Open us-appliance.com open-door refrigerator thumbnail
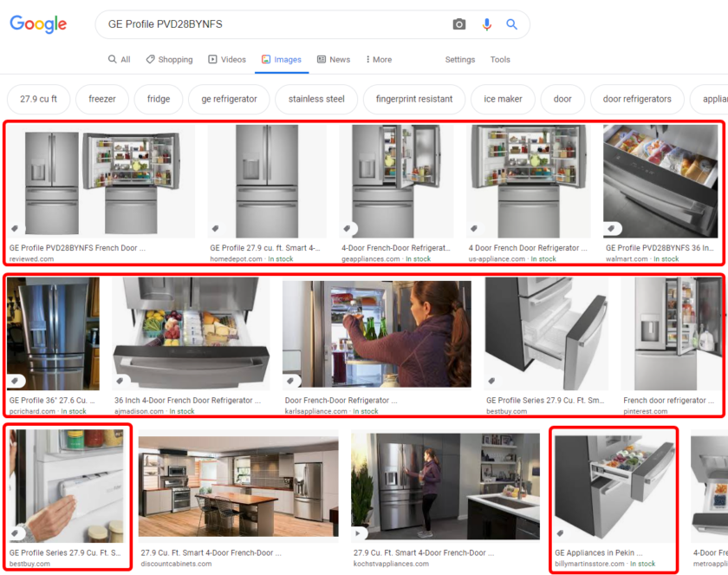 (x=529, y=181)
